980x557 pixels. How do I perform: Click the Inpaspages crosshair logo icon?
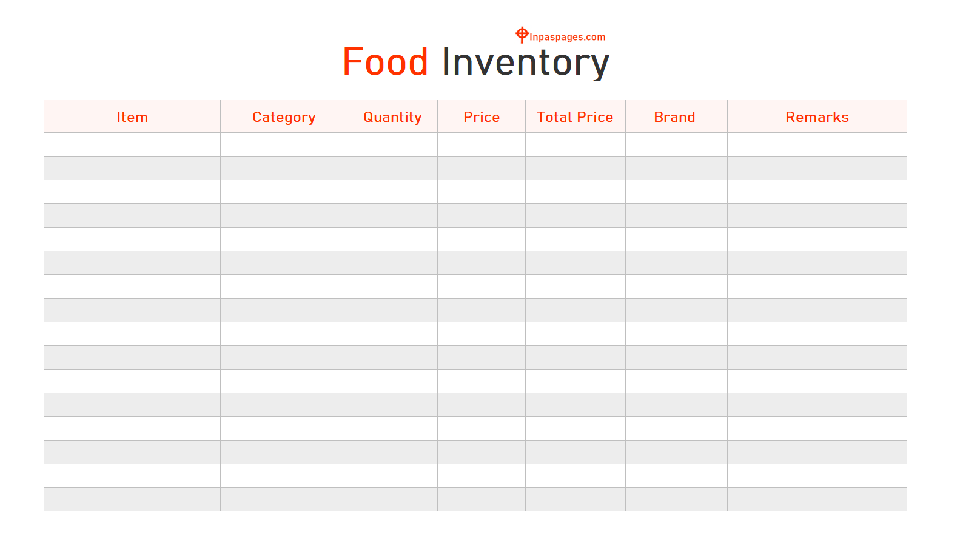(522, 35)
